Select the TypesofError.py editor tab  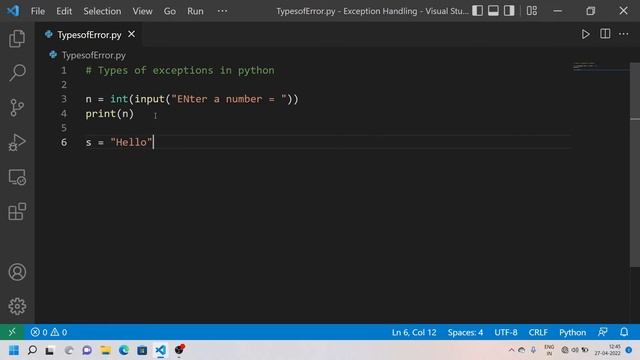89,35
